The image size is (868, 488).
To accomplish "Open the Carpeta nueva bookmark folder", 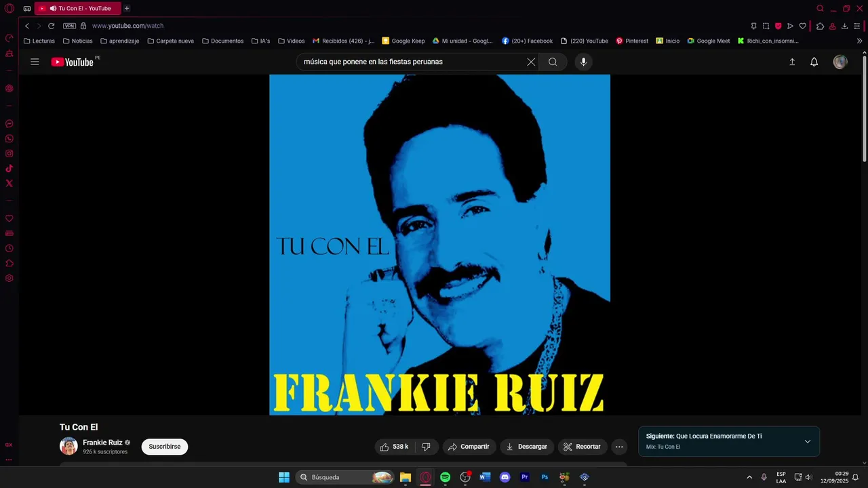I will point(170,41).
